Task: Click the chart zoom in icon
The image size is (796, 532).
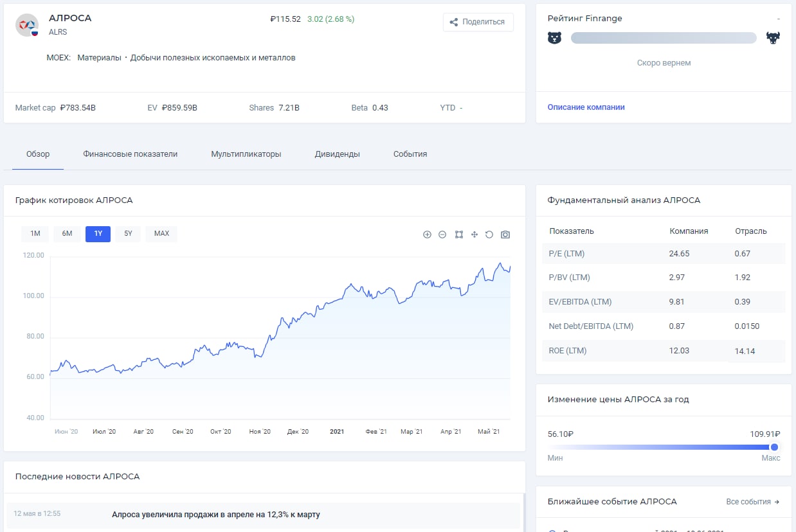Action: (427, 235)
